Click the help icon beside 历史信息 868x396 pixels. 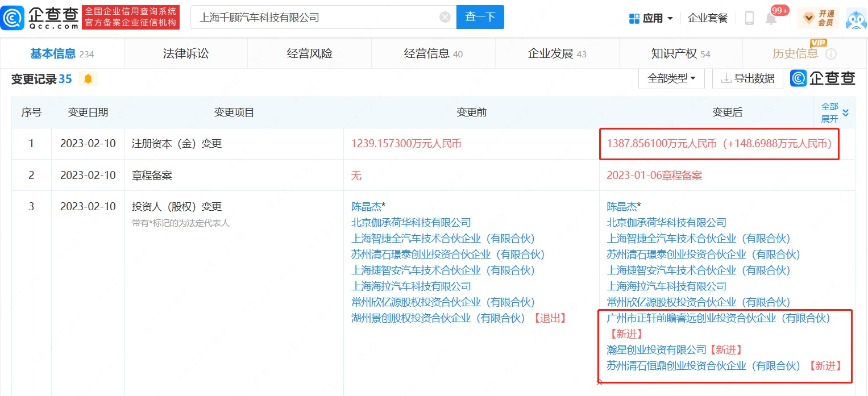[831, 54]
